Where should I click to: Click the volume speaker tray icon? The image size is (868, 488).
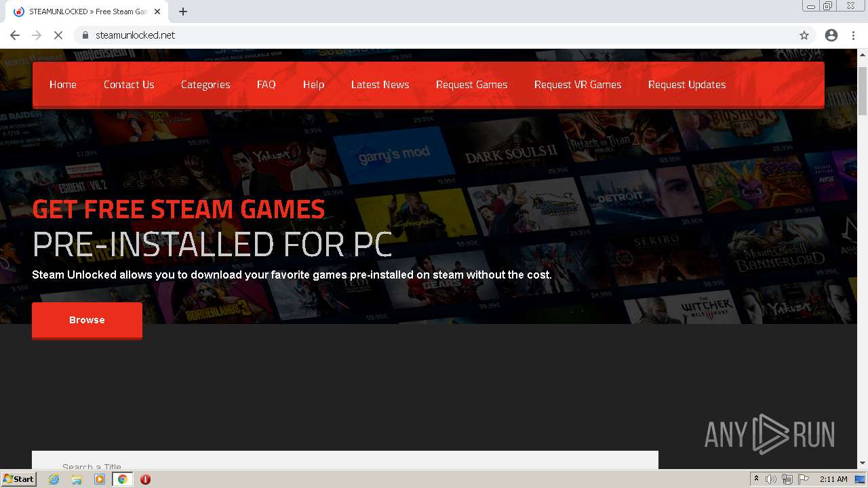[x=771, y=479]
